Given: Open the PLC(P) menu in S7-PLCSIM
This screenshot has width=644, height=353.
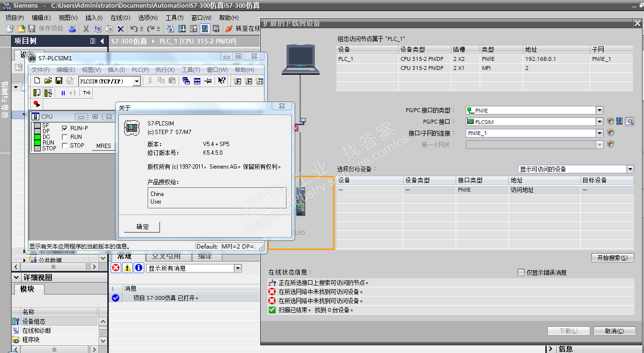Looking at the screenshot, I should pyautogui.click(x=140, y=70).
